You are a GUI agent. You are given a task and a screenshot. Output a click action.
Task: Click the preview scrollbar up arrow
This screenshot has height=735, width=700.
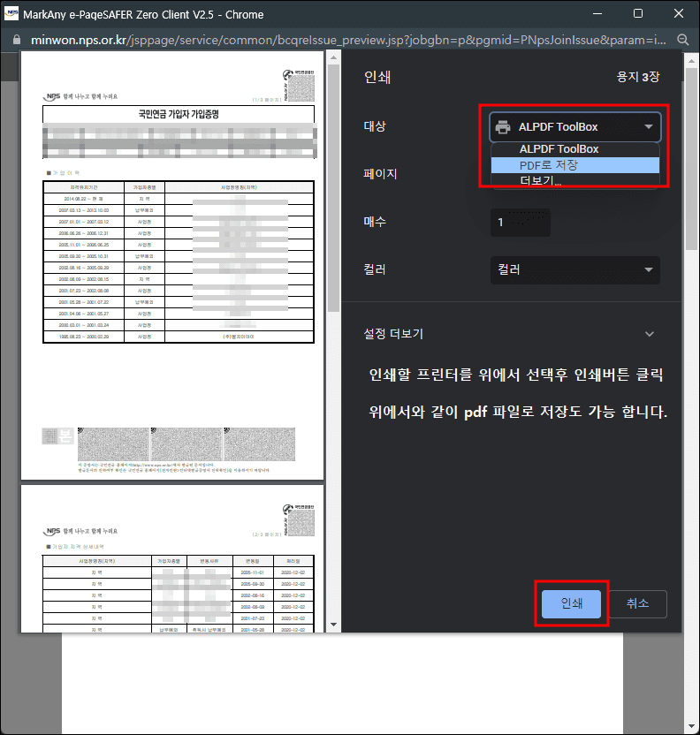(x=333, y=57)
